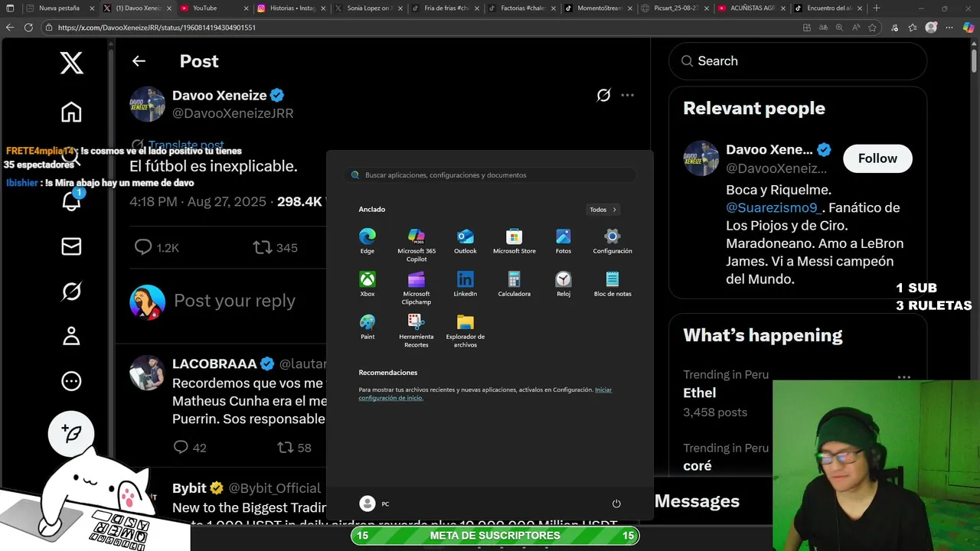Open three-dot menu for Ethel trend
Image resolution: width=980 pixels, height=551 pixels.
click(904, 377)
